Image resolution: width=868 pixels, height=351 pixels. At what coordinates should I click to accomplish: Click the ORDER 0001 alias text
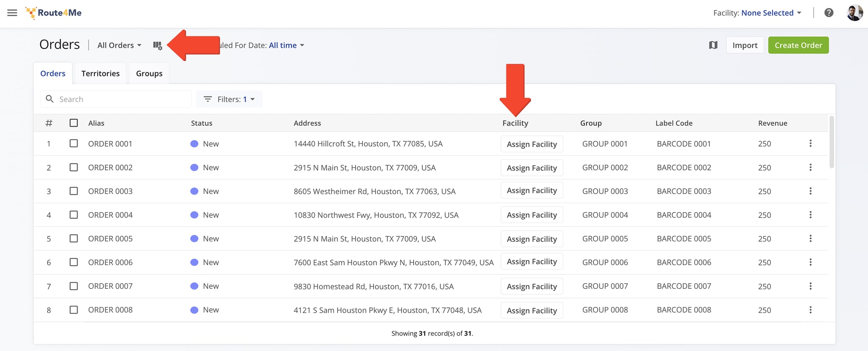110,144
